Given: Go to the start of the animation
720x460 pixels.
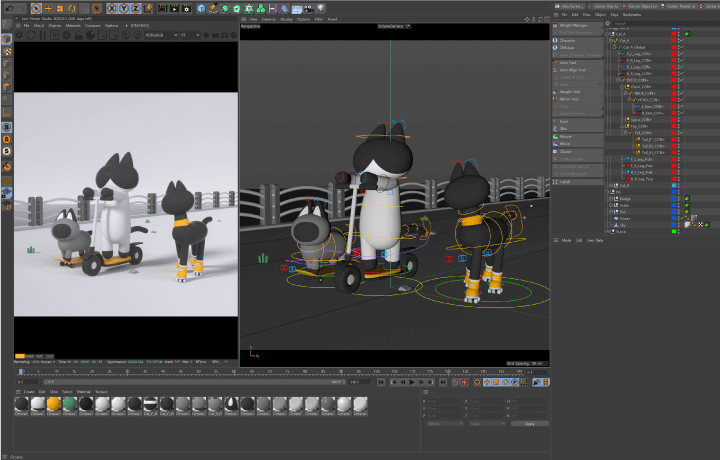Looking at the screenshot, I should (x=381, y=382).
